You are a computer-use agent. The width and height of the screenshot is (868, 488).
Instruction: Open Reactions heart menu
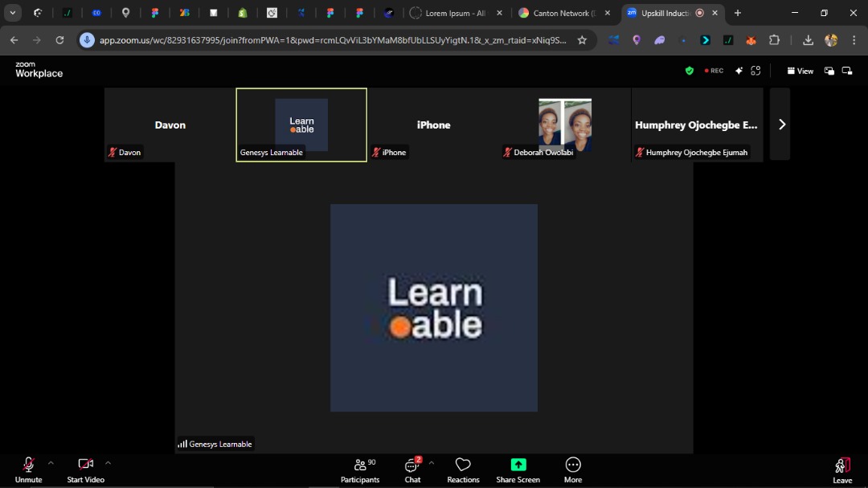463,470
